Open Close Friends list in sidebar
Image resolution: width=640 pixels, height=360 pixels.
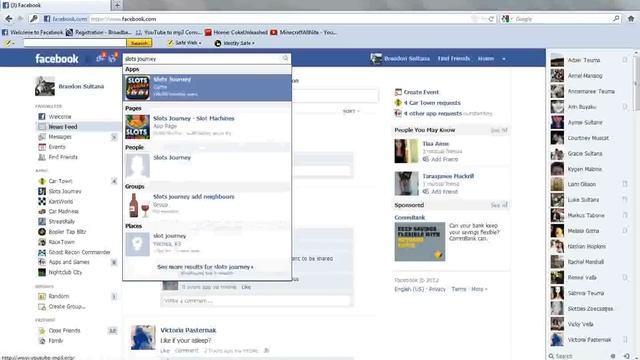pyautogui.click(x=64, y=331)
